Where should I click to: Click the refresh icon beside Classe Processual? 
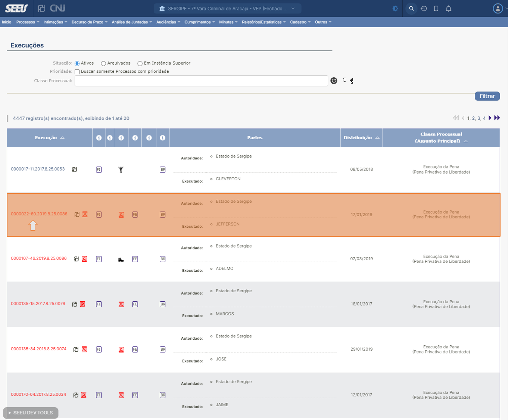334,81
